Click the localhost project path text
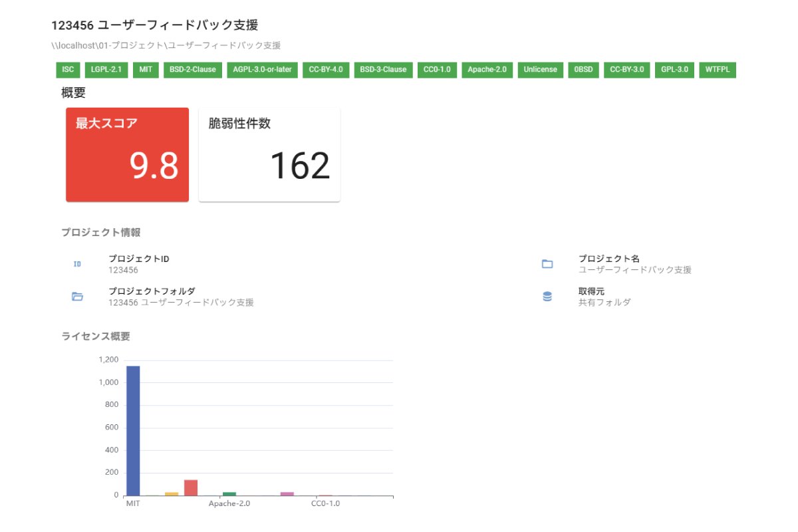 [x=166, y=46]
